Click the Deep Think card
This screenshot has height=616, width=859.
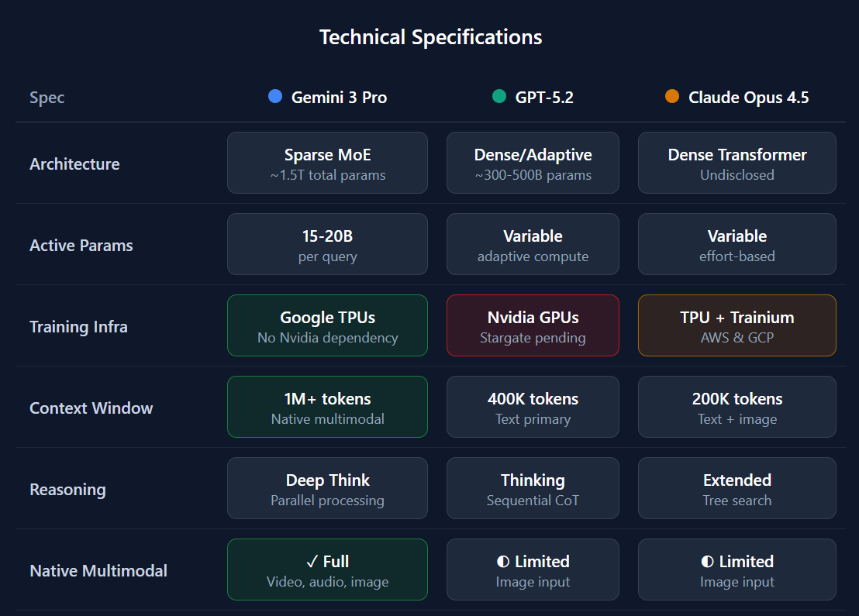coord(328,488)
